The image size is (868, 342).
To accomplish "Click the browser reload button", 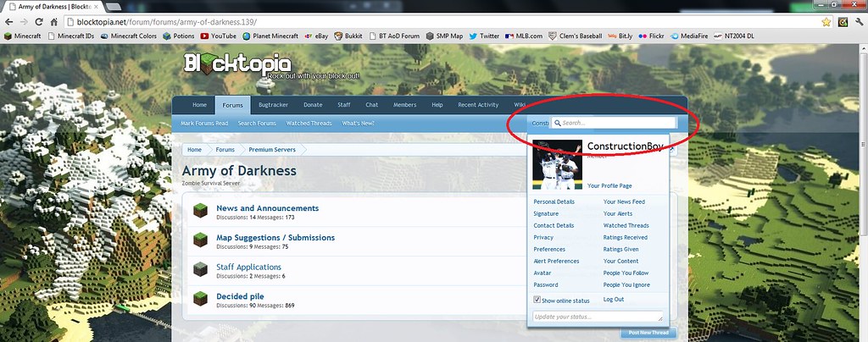I will 43,21.
